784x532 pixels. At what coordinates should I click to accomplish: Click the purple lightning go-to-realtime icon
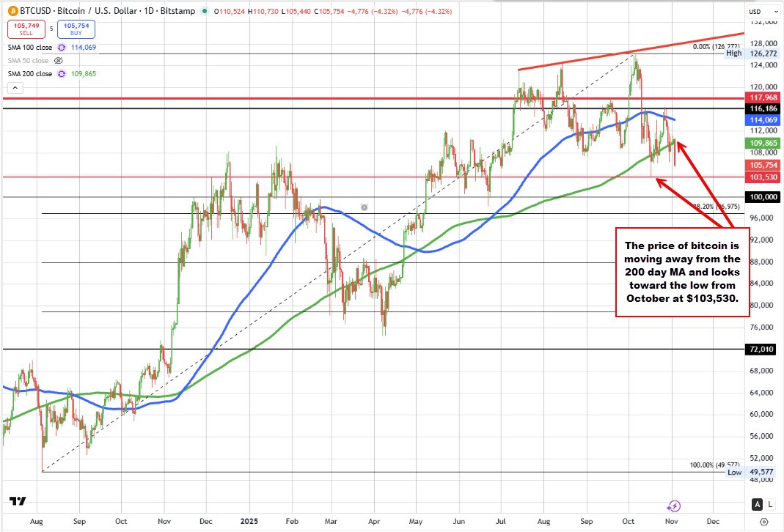(x=674, y=506)
